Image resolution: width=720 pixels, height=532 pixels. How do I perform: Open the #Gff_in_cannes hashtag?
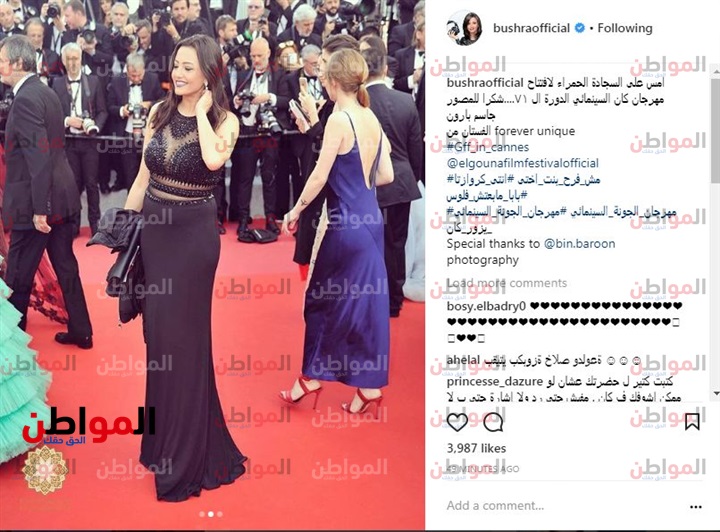(x=488, y=147)
